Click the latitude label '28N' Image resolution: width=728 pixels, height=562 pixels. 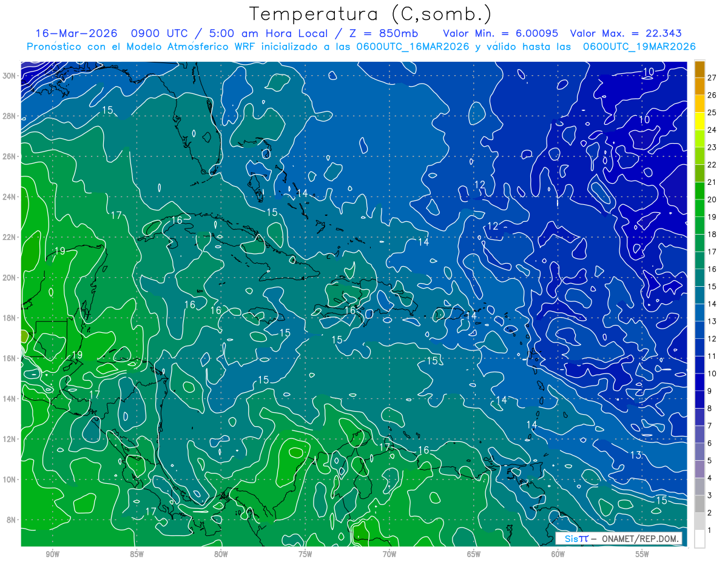8,116
